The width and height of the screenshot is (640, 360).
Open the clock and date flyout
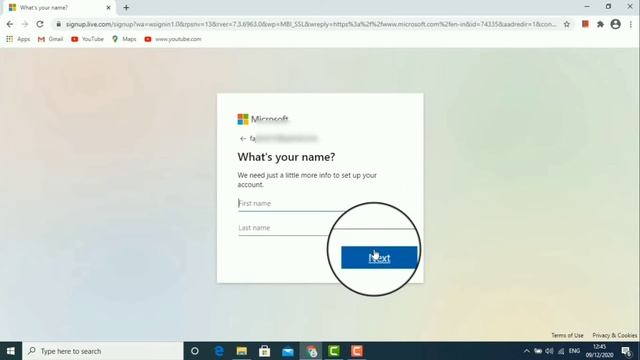click(x=600, y=351)
